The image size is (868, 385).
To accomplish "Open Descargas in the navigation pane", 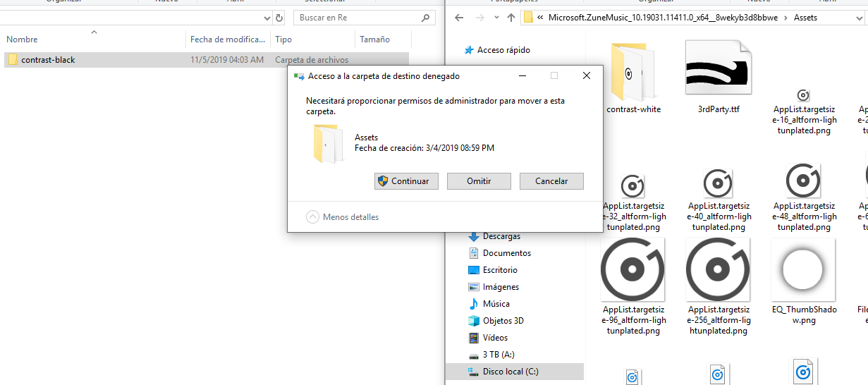I will pyautogui.click(x=502, y=236).
